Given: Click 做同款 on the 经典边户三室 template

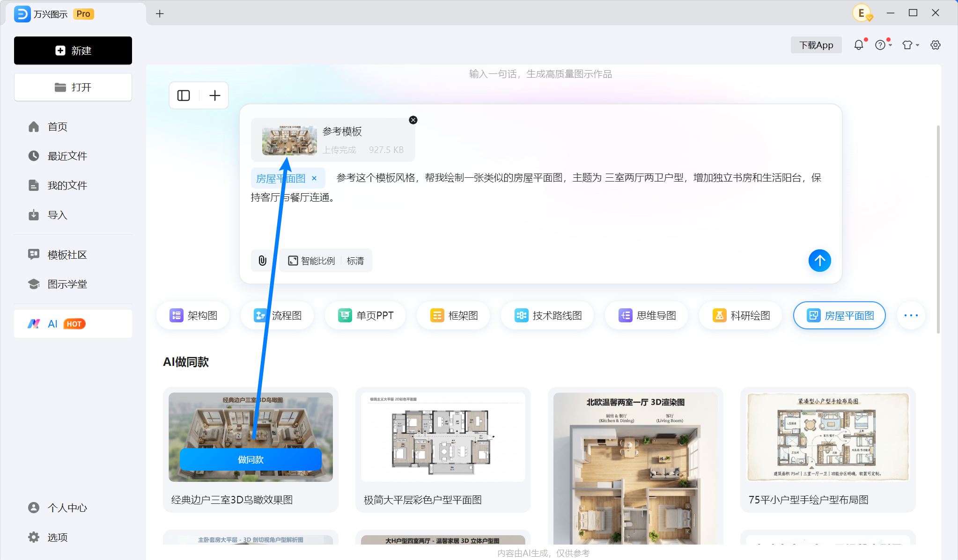Looking at the screenshot, I should pos(251,459).
